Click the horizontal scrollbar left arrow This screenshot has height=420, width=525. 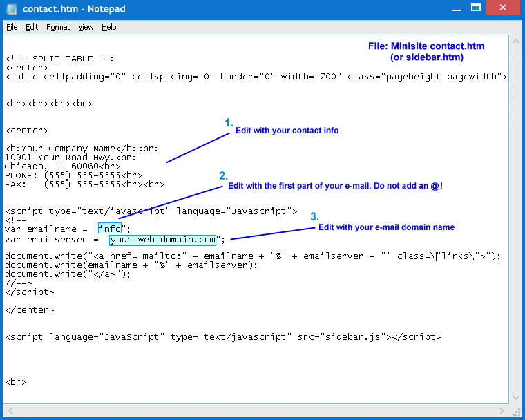tap(10, 410)
